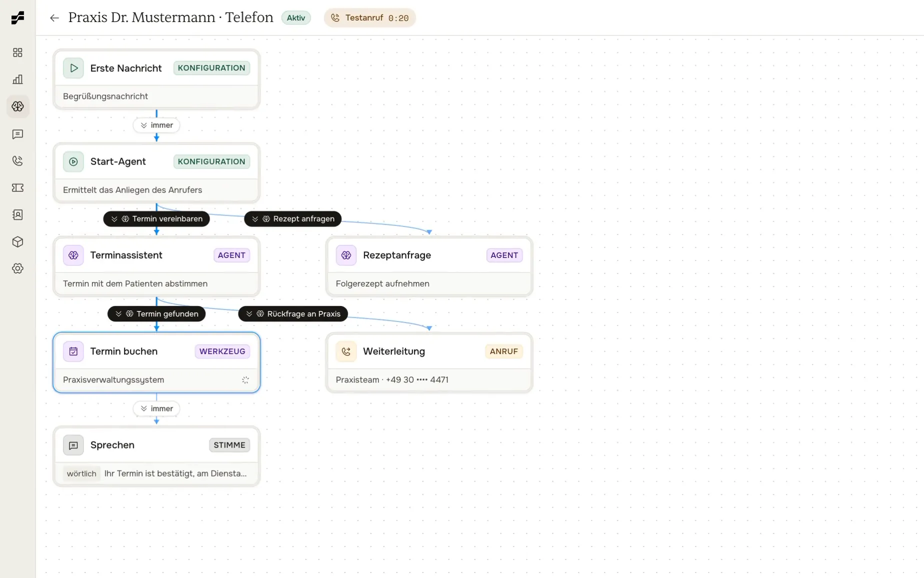Click 'Praxisverwaltungssystem' text
This screenshot has width=924, height=578.
coord(113,380)
